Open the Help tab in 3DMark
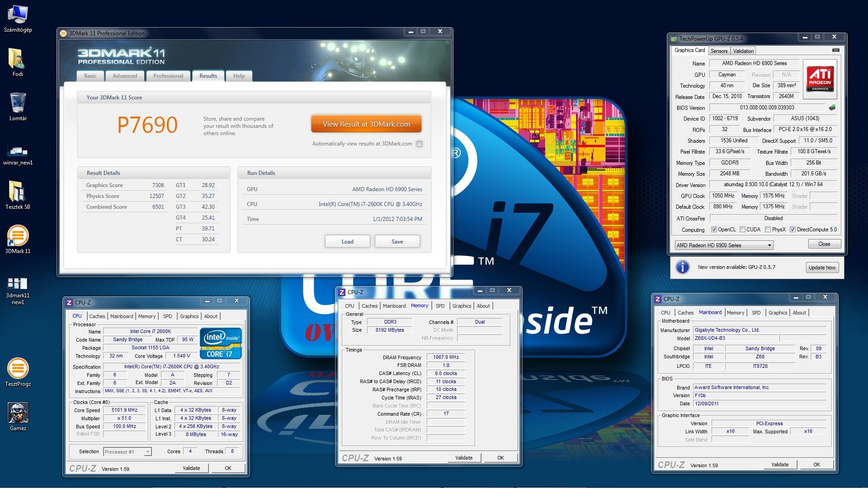The height and width of the screenshot is (488, 868). (x=239, y=76)
